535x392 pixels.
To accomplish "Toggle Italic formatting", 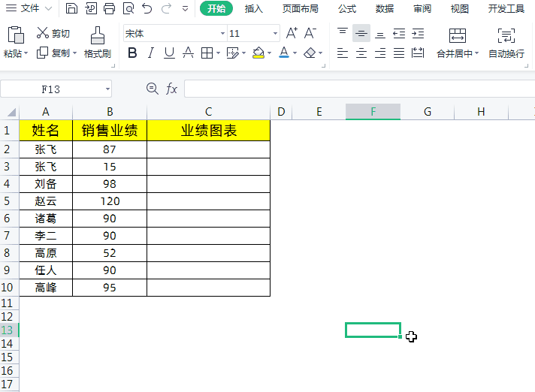I will click(x=150, y=53).
